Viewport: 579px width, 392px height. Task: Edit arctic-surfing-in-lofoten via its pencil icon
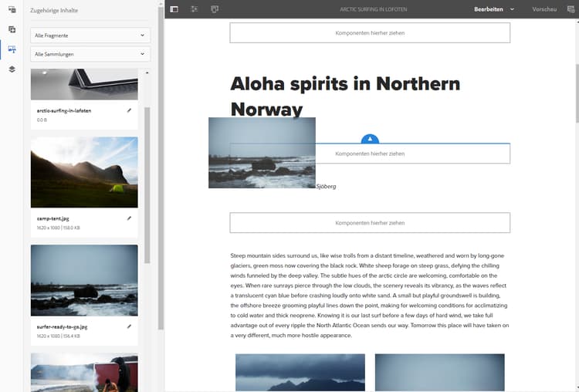(129, 110)
